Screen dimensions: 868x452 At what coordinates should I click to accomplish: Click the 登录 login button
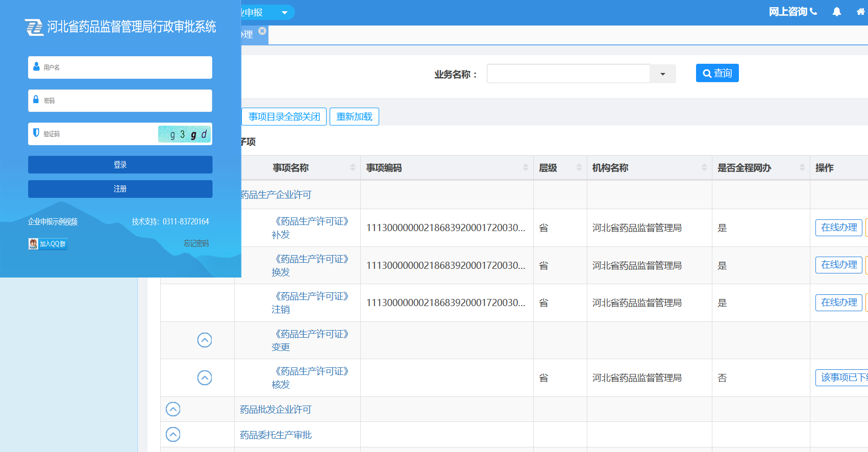pos(120,165)
